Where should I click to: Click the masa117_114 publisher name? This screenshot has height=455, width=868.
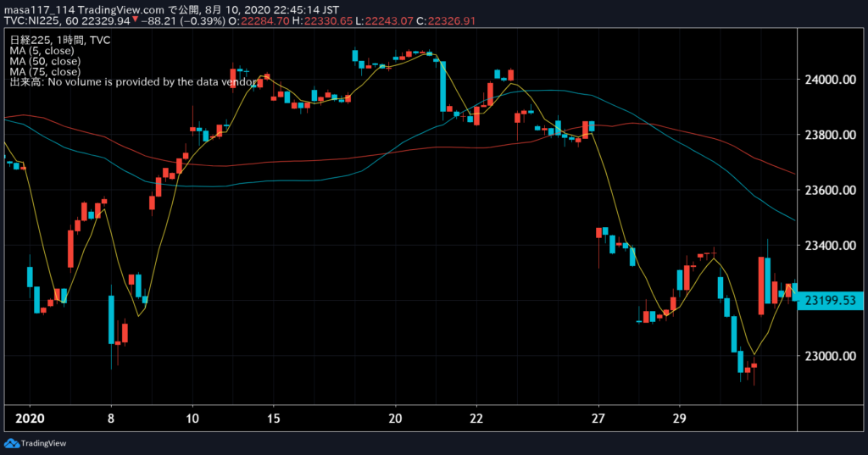(39, 10)
